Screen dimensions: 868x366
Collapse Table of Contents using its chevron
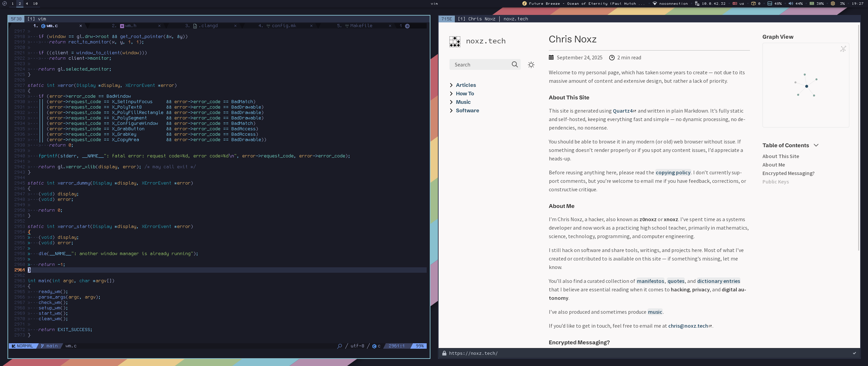[x=816, y=145]
